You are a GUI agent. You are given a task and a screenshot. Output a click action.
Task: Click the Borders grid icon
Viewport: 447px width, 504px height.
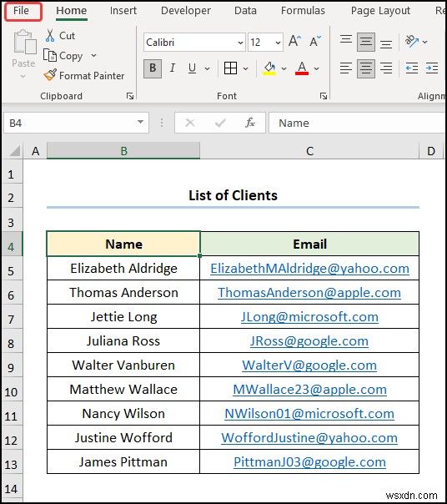tap(230, 68)
